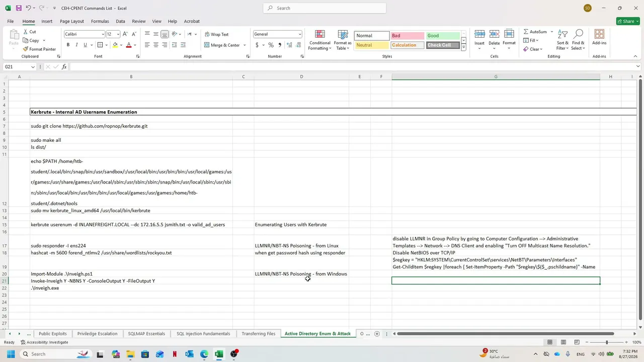
Task: Open Excel from the taskbar
Action: pos(219,354)
